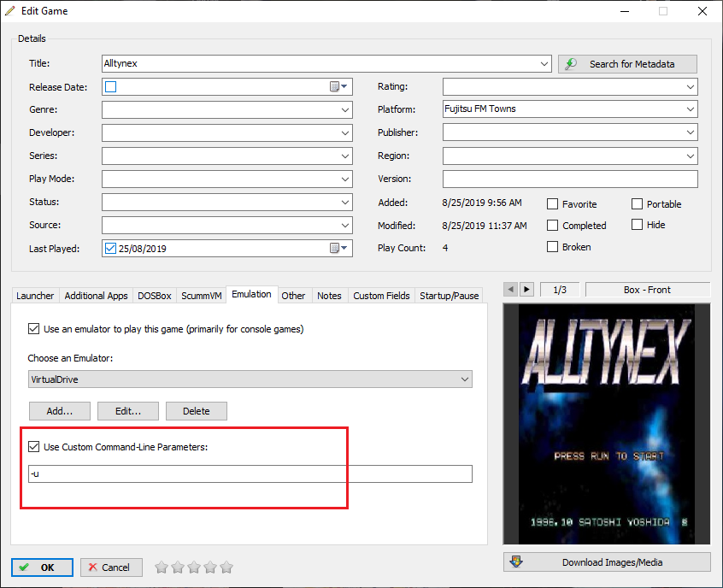Image resolution: width=723 pixels, height=588 pixels.
Task: Flag the game as Broken
Action: pos(552,247)
